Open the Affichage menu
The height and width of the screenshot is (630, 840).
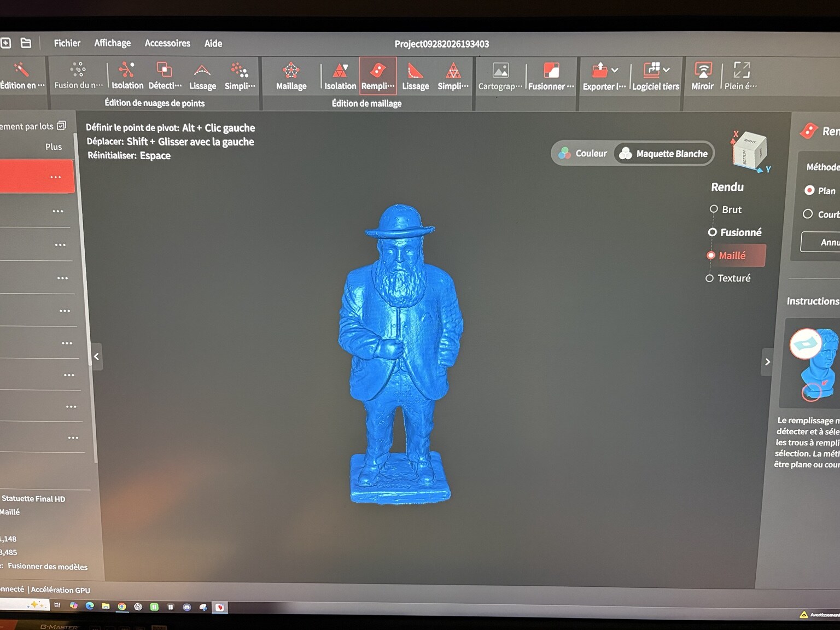point(112,43)
